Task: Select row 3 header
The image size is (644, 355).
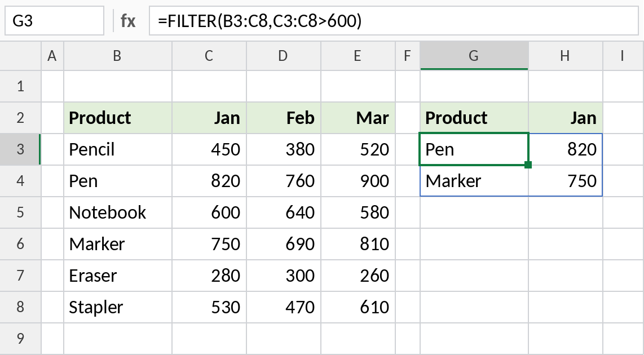Action: (20, 149)
